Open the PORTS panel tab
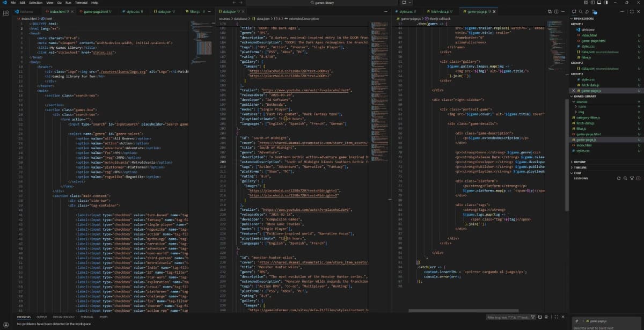 click(104, 317)
